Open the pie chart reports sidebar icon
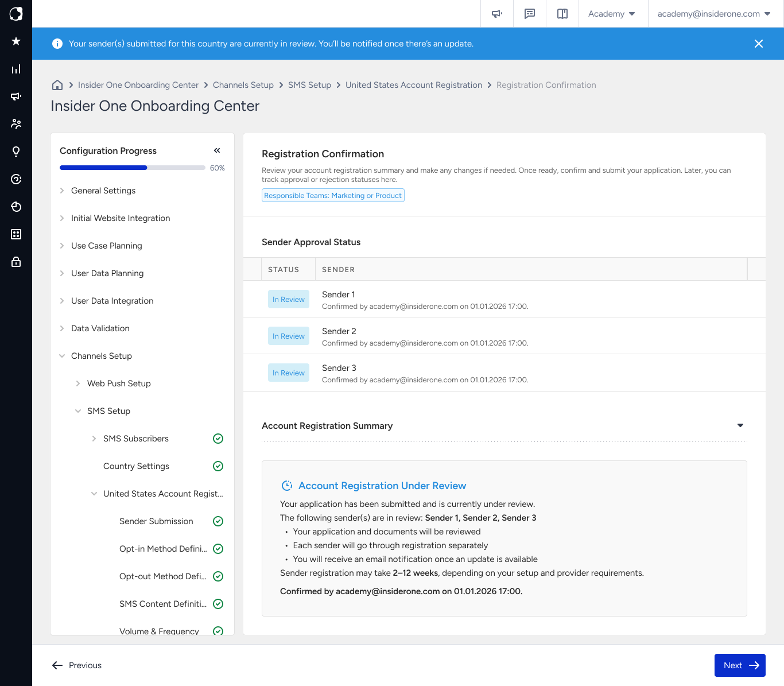This screenshot has height=686, width=784. [16, 207]
